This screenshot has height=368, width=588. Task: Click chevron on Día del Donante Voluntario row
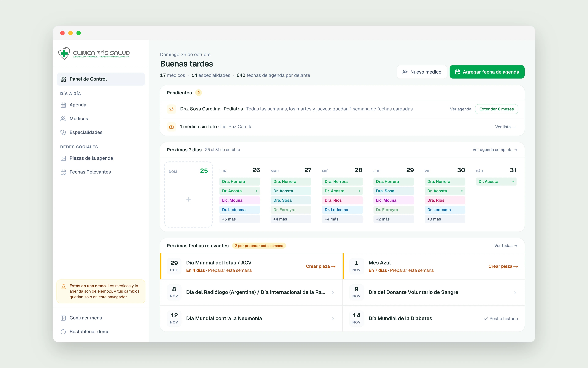point(515,293)
